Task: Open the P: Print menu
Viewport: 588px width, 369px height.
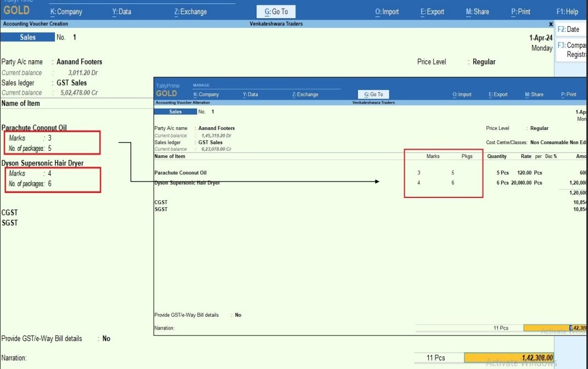Action: pyautogui.click(x=520, y=12)
